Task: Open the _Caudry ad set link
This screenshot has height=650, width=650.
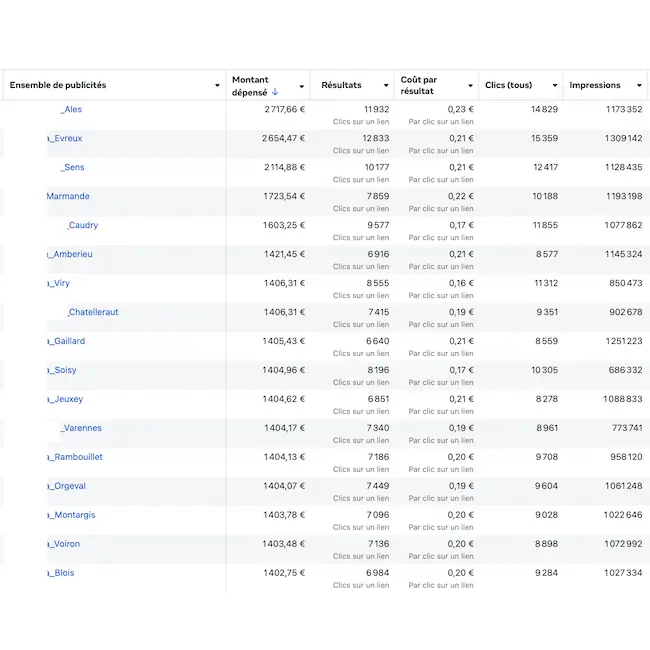Action: (83, 226)
